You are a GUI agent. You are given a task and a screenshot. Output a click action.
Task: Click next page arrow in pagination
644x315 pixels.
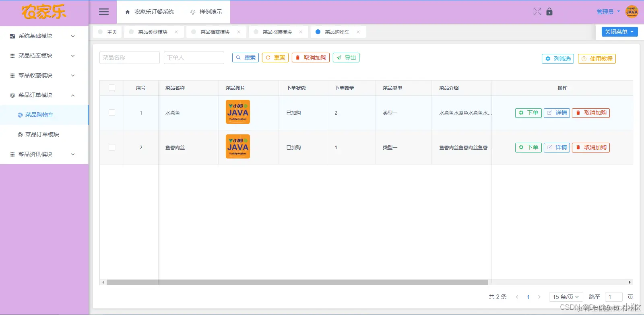pyautogui.click(x=539, y=297)
